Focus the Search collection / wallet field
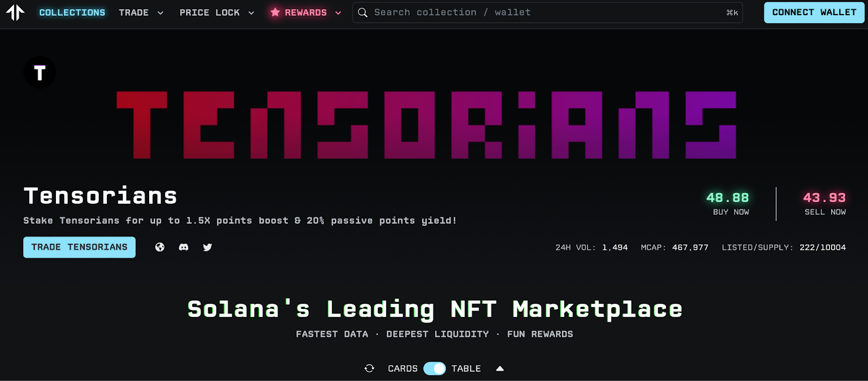The image size is (868, 381). click(x=547, y=12)
